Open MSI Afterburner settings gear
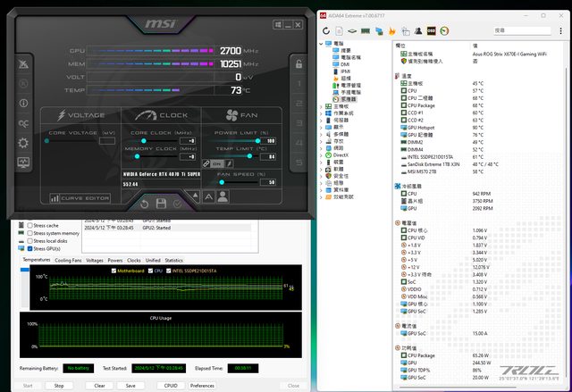 tap(23, 141)
